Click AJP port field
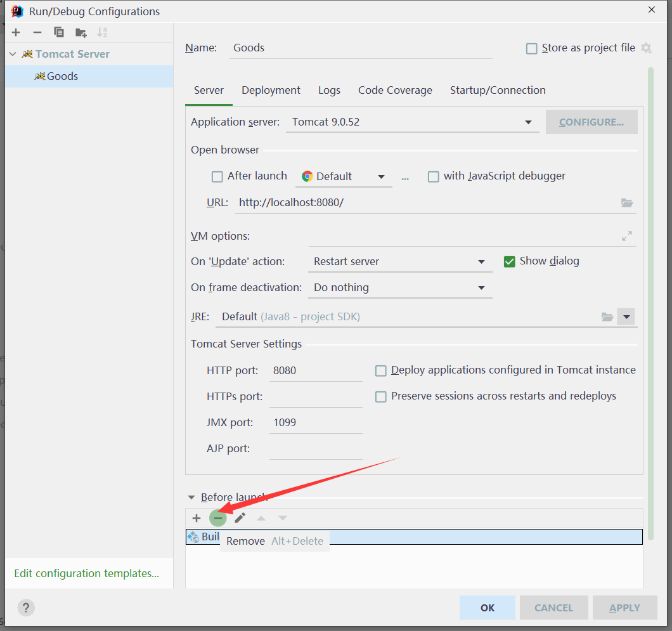Screen dimensions: 672x631 [316, 449]
